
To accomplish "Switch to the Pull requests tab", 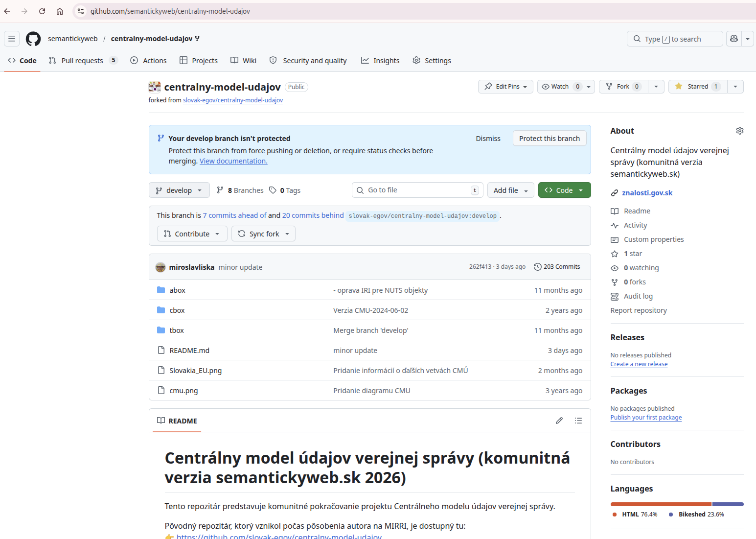I will click(x=82, y=61).
